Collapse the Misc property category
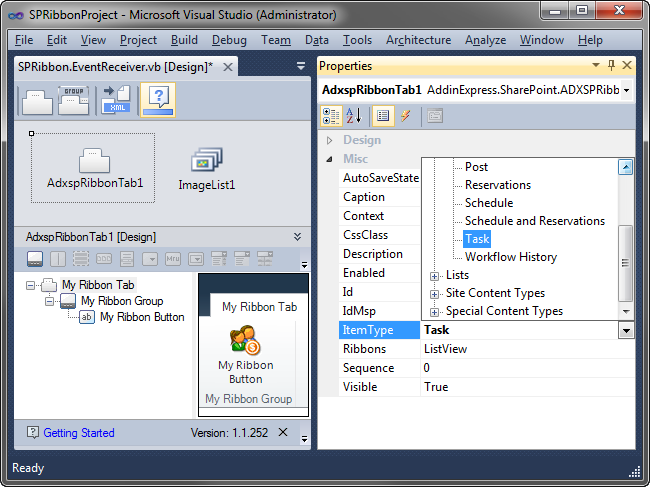650x487 pixels. 330,159
